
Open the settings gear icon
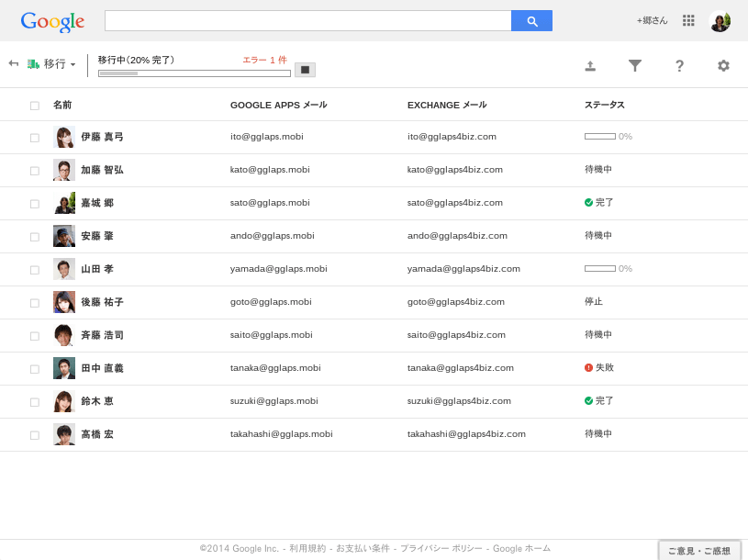[723, 65]
